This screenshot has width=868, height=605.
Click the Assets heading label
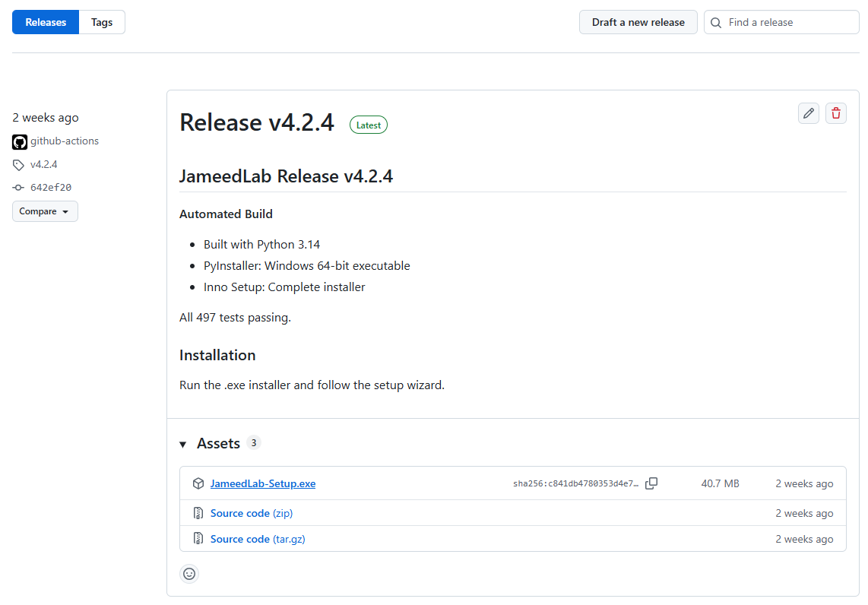tap(219, 443)
